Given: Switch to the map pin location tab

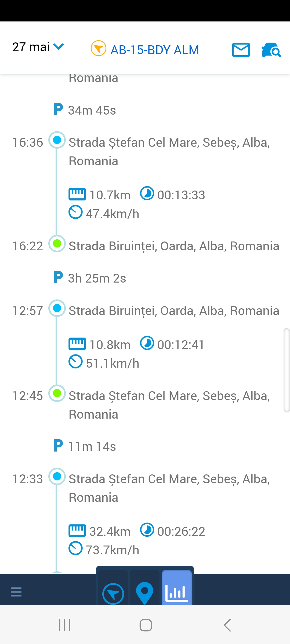Looking at the screenshot, I should click(x=144, y=593).
